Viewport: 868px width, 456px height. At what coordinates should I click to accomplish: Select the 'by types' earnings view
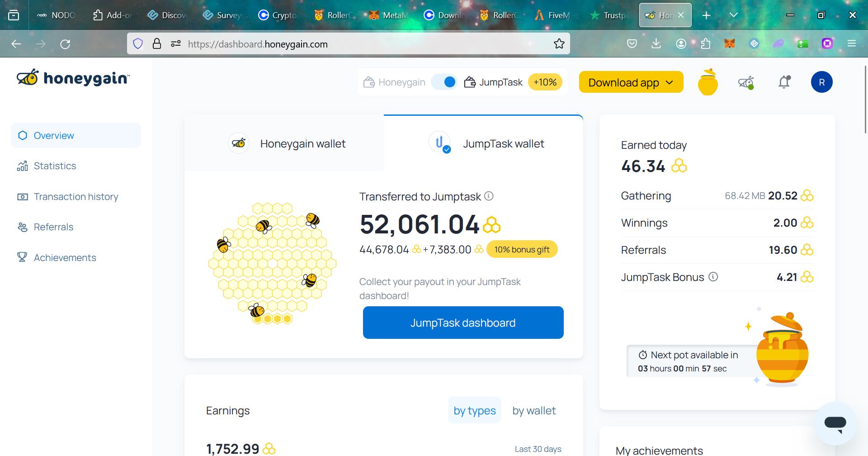474,410
